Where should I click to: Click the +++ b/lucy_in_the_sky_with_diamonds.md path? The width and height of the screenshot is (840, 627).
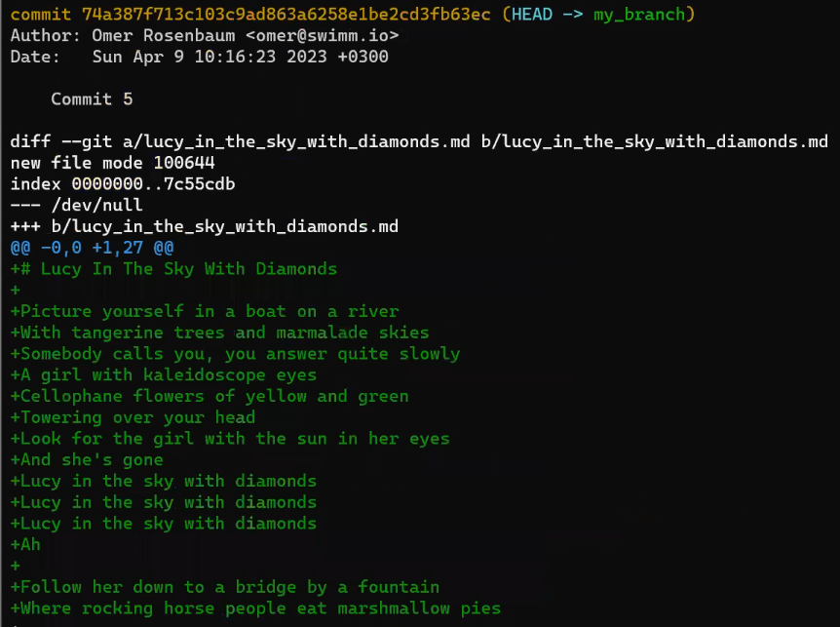[204, 226]
